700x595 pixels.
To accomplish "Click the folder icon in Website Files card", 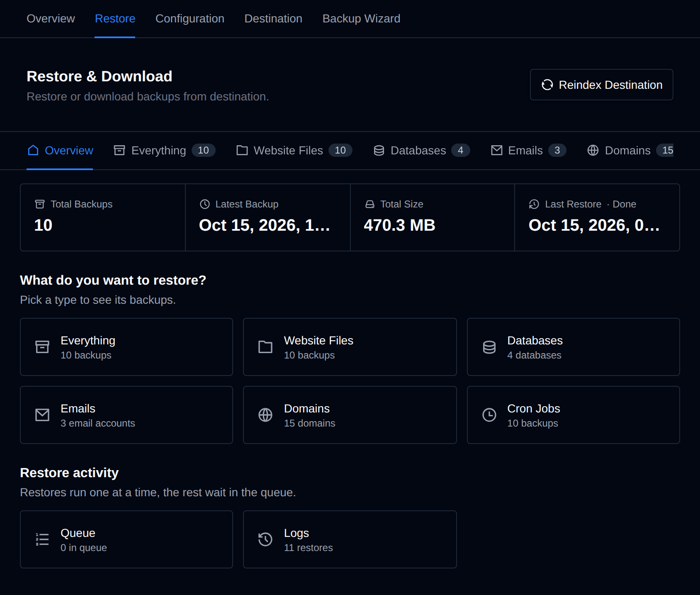I will coord(265,347).
